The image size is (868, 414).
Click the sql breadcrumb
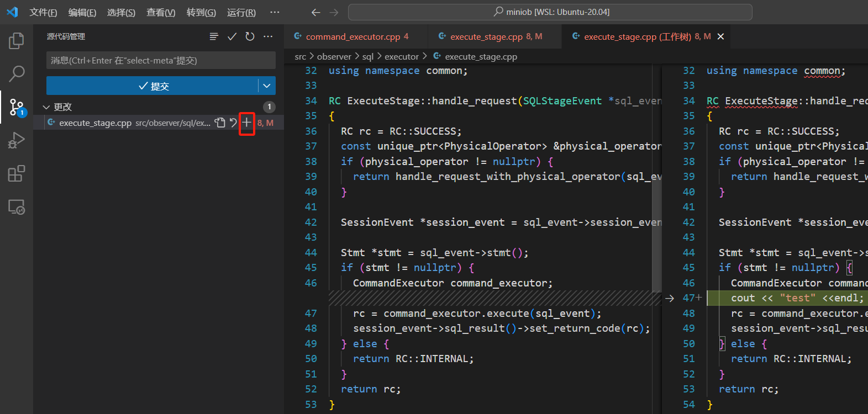(x=368, y=56)
